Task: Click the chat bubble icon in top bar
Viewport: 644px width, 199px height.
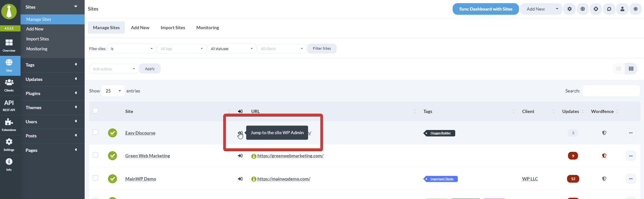Action: (x=609, y=9)
